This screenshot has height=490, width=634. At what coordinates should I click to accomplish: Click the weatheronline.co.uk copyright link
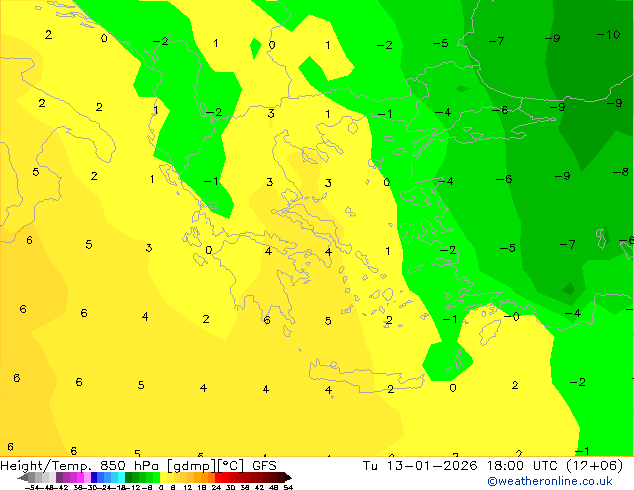click(x=550, y=481)
